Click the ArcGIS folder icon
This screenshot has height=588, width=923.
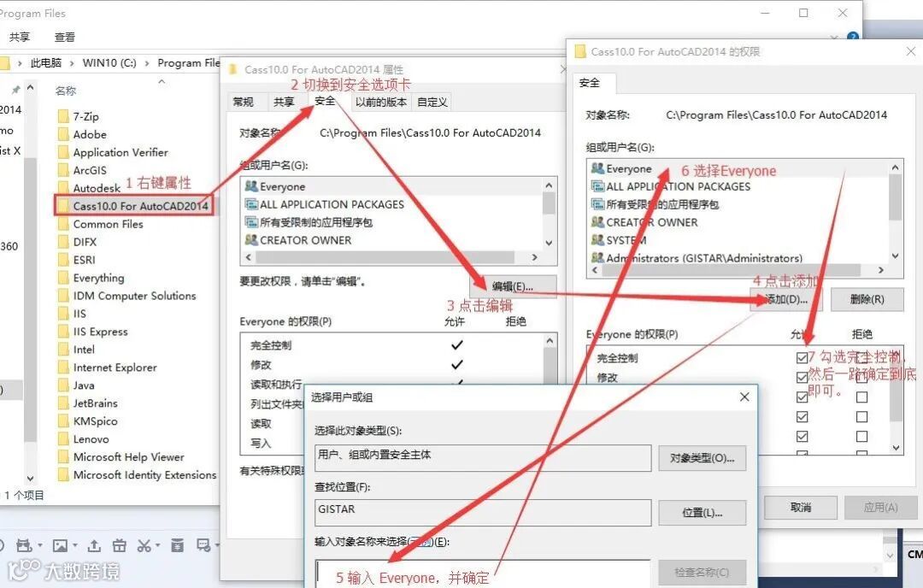coord(63,170)
